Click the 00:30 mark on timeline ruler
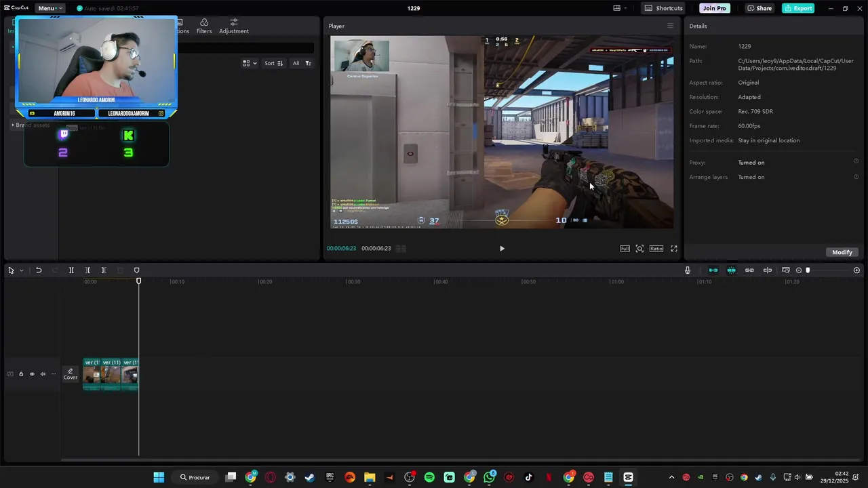 pos(353,282)
